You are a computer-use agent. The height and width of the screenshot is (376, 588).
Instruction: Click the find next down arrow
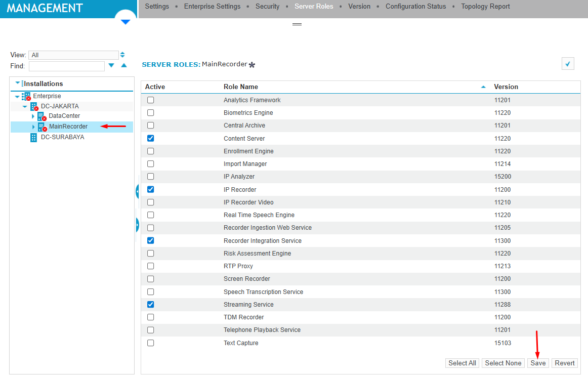(111, 66)
